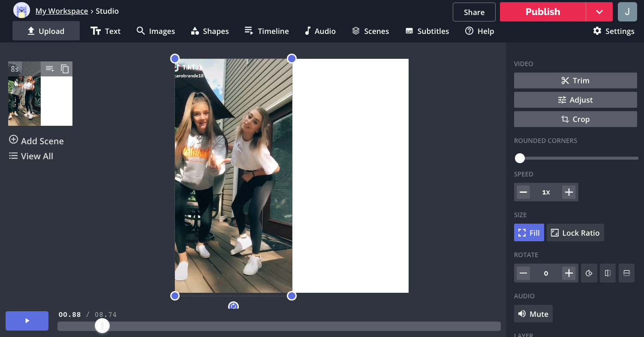Click the Kapwing cat logo
This screenshot has height=337, width=644.
[21, 11]
